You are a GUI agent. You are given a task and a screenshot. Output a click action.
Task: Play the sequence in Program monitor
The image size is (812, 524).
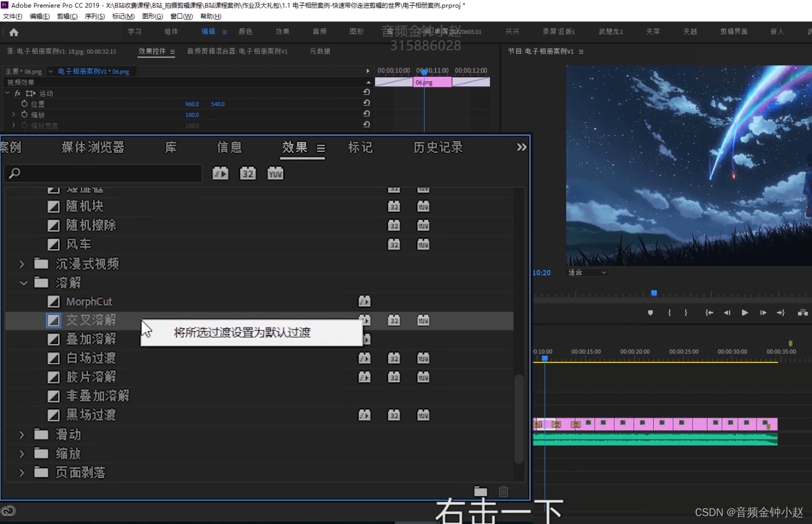click(x=745, y=312)
